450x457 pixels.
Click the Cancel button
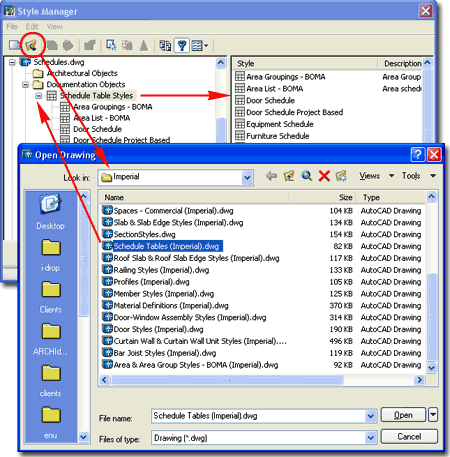409,437
